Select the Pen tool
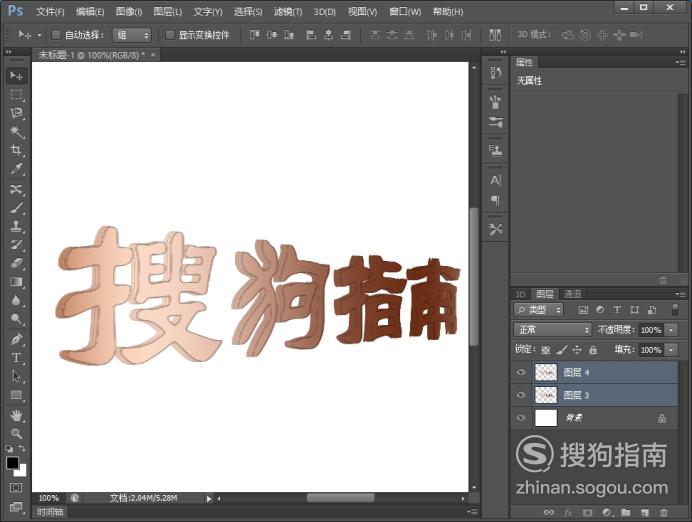 (x=16, y=339)
